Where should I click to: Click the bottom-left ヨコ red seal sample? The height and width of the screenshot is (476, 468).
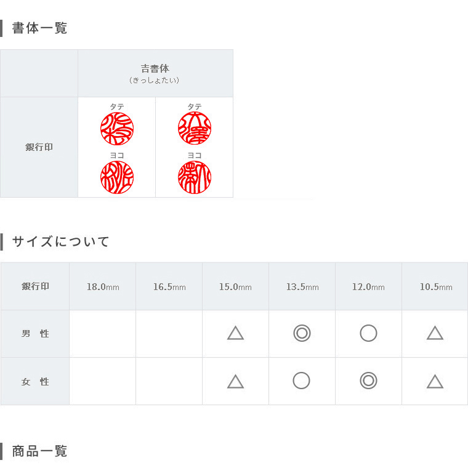coord(117,177)
